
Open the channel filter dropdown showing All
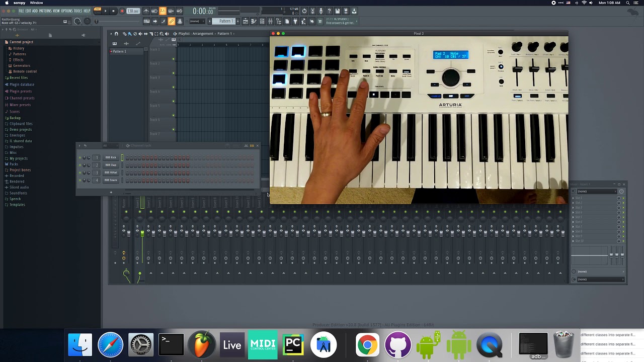(110, 146)
